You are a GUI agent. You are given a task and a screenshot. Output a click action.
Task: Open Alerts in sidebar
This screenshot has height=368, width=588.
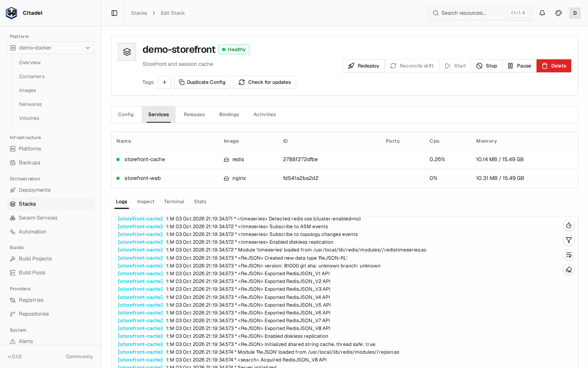pos(50,341)
